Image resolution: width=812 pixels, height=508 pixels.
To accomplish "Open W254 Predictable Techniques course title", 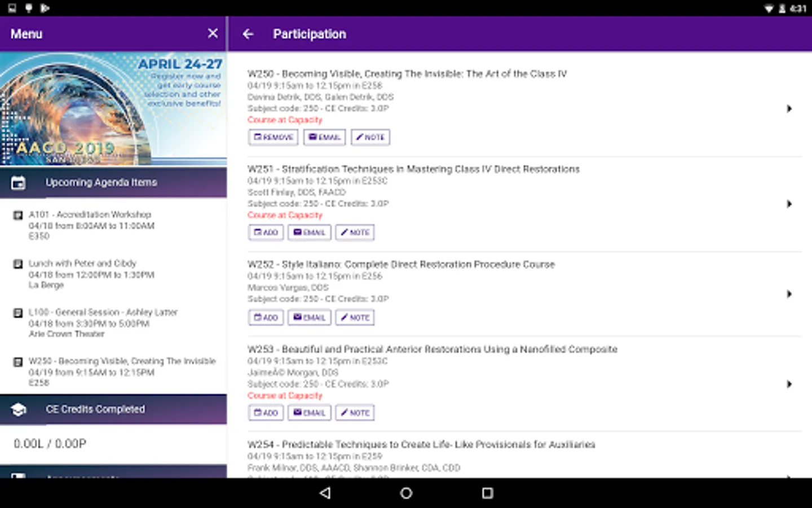I will pyautogui.click(x=421, y=445).
